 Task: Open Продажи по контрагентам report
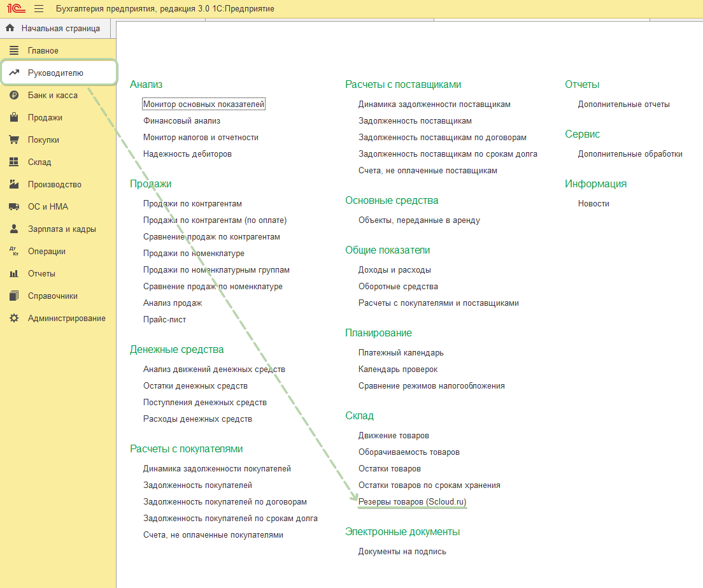click(x=192, y=204)
